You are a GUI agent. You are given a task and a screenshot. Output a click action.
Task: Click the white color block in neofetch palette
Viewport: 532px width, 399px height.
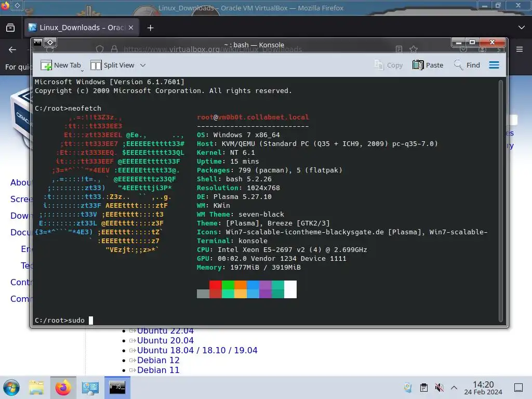[x=290, y=289]
